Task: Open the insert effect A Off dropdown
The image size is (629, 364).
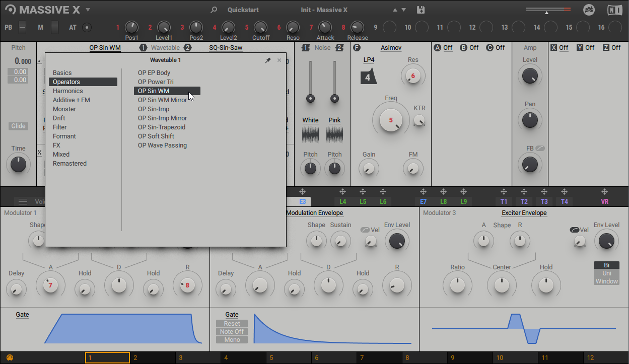Action: pyautogui.click(x=448, y=48)
